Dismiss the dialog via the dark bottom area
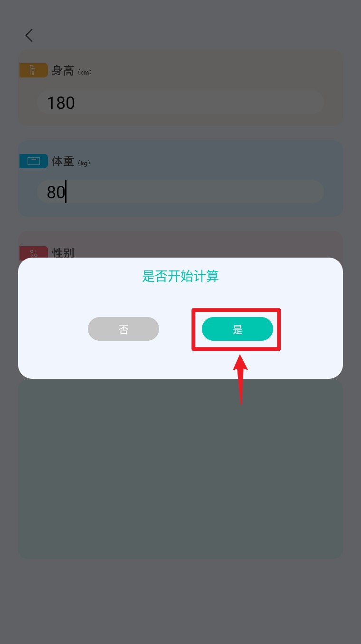This screenshot has width=361, height=644. pos(180,601)
